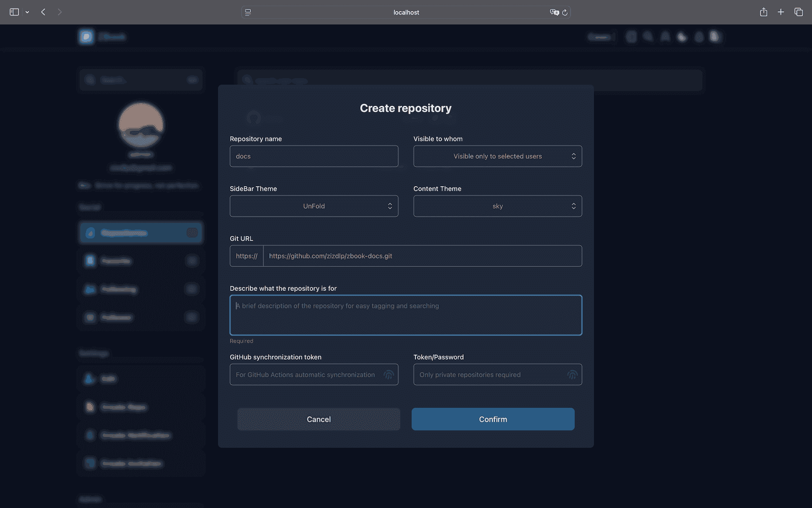Click the Token/Password label
This screenshot has width=812, height=508.
click(x=438, y=357)
